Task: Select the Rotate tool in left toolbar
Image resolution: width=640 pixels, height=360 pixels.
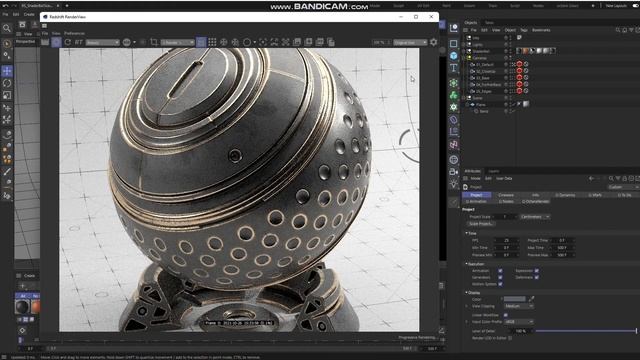Action: click(7, 83)
